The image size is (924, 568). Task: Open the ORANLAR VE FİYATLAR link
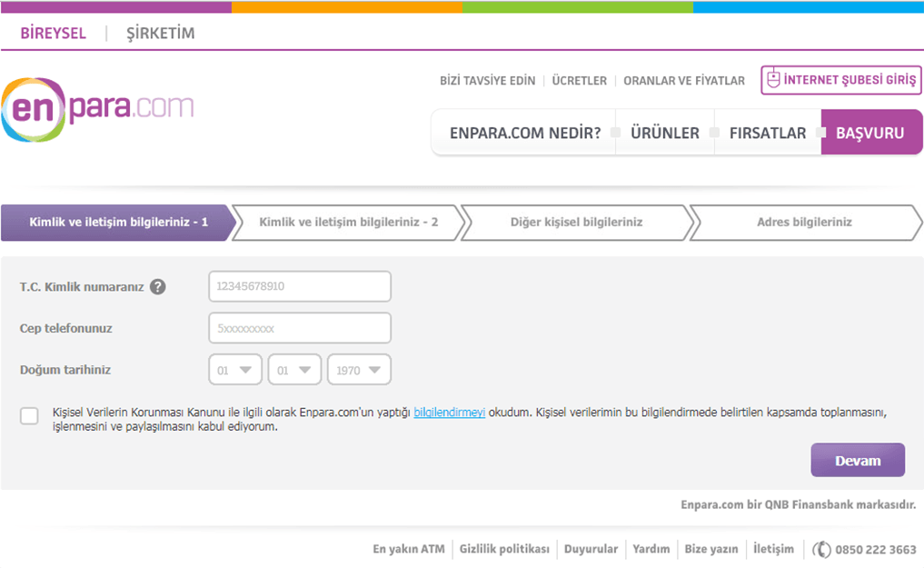pos(684,81)
